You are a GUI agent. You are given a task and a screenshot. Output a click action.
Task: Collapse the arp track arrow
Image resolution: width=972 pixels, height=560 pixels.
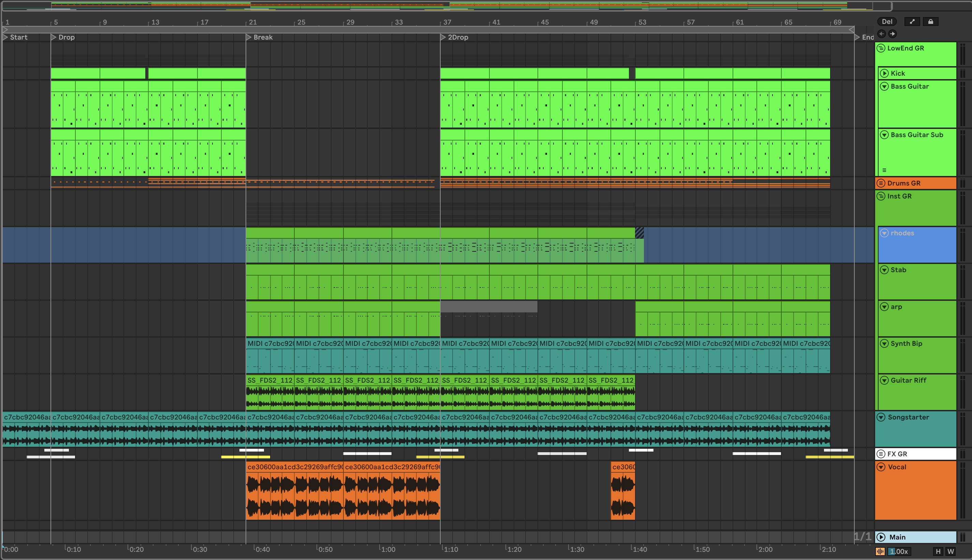coord(884,307)
